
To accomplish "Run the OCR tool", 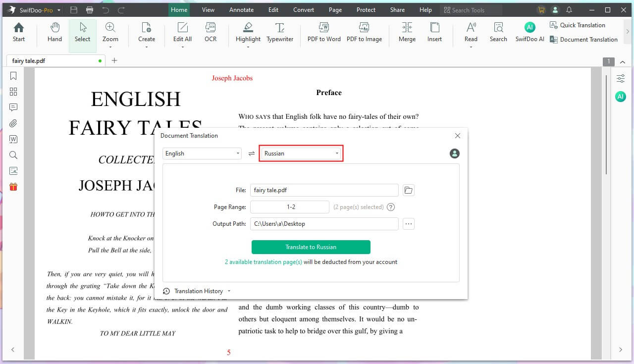I will [211, 32].
